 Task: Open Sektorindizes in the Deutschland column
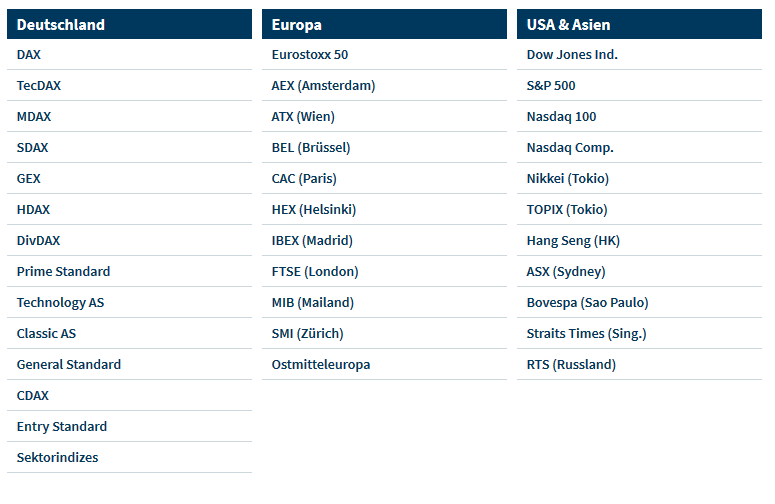57,458
